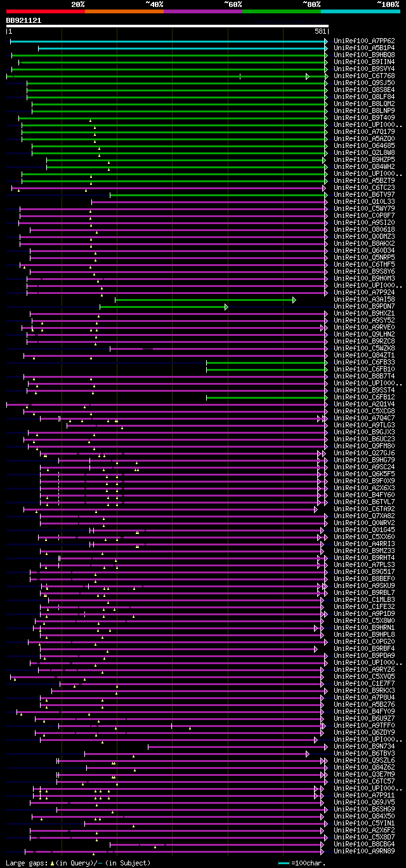Click UniRef100_C6TA92 label
Screen dimensions: 406x868
(363, 509)
